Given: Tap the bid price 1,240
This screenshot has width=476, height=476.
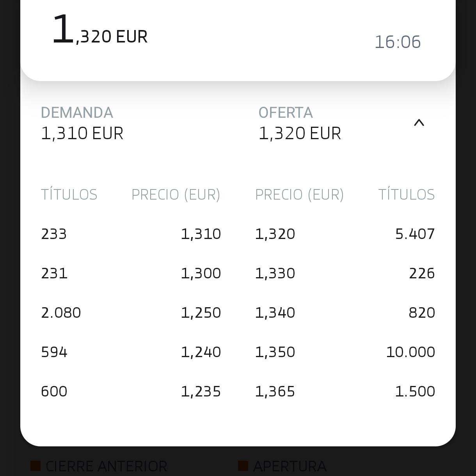Looking at the screenshot, I should (x=201, y=352).
